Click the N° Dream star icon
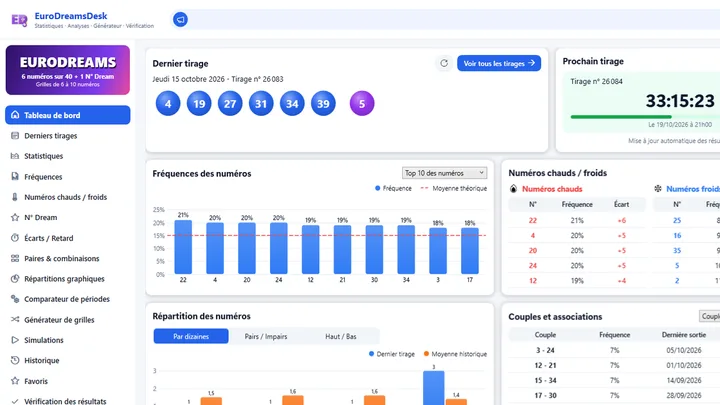Viewport: 720px width, 405px height. [x=15, y=217]
